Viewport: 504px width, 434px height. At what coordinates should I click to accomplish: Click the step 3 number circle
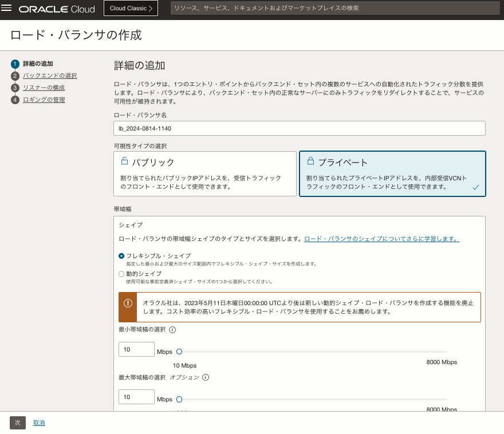(15, 88)
